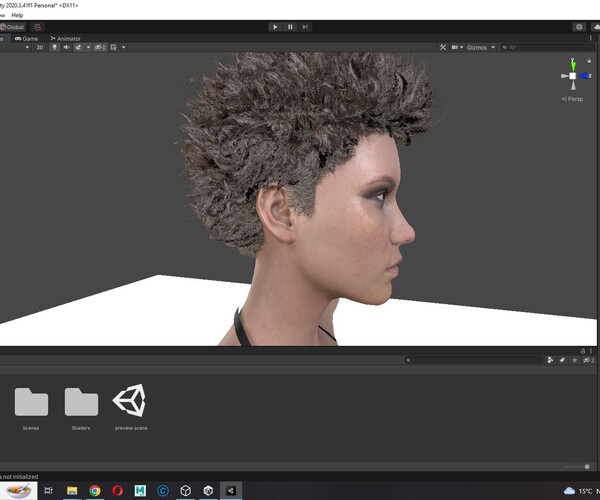Click the salad bowl search highlight icon
This screenshot has width=600, height=500.
pos(18,490)
